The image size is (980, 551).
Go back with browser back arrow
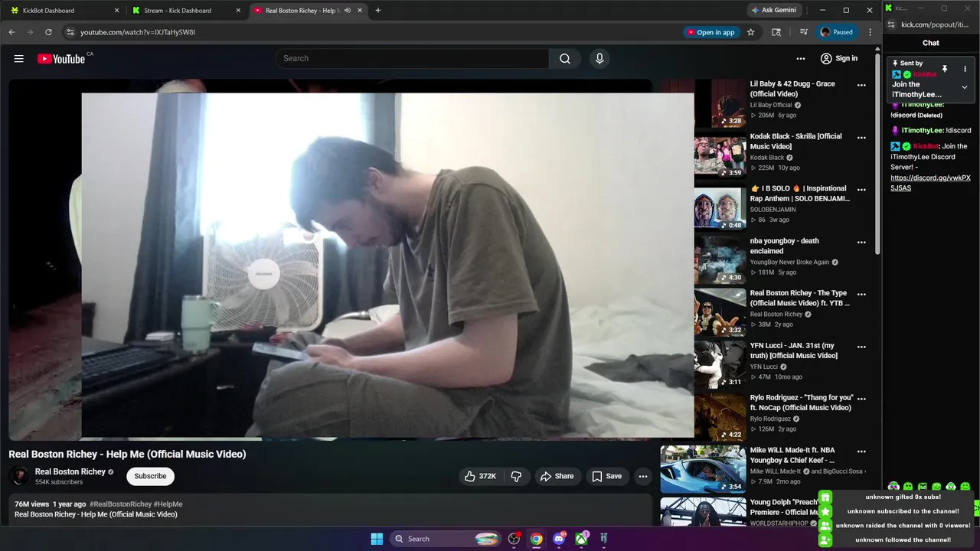(11, 32)
